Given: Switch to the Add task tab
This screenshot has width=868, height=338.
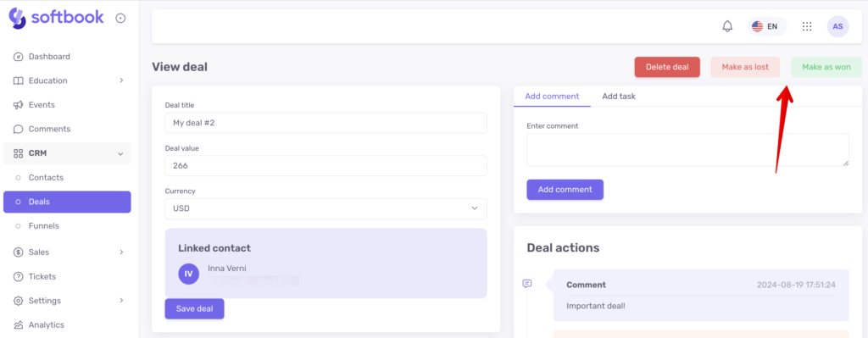Looking at the screenshot, I should (618, 97).
